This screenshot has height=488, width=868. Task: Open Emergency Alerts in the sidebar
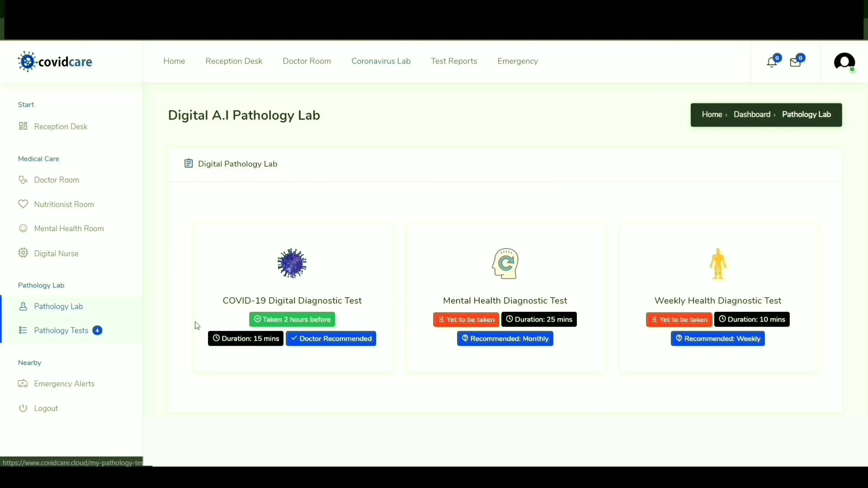(x=64, y=384)
